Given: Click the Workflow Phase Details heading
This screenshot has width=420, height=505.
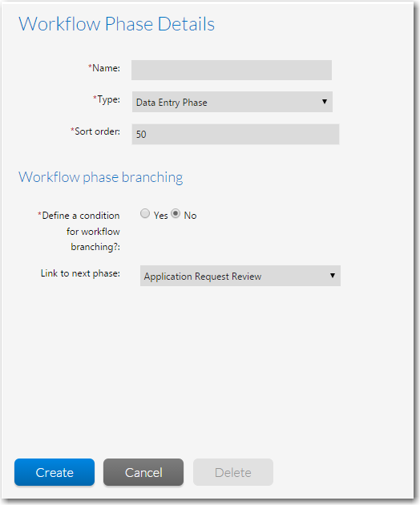Looking at the screenshot, I should tap(116, 24).
